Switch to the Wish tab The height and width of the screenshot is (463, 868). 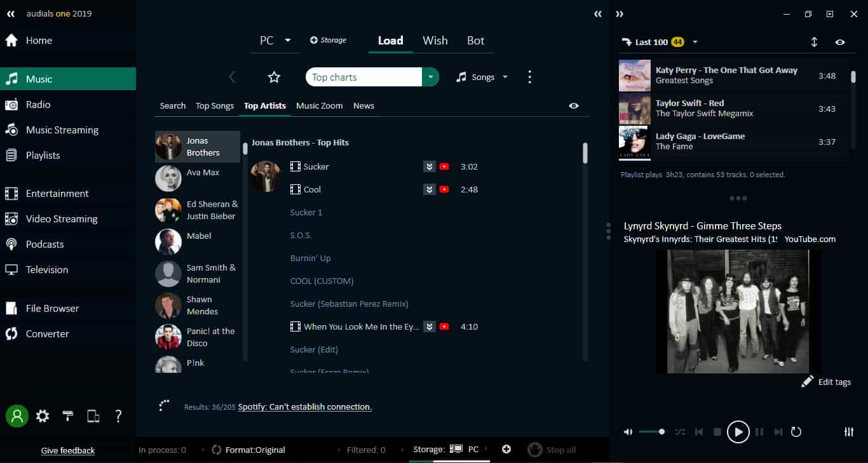tap(435, 41)
